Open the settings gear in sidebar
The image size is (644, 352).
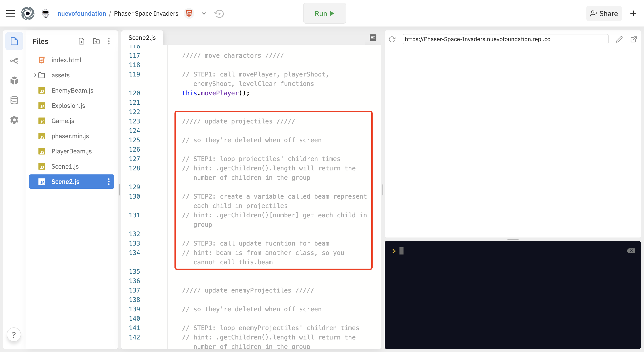point(14,120)
